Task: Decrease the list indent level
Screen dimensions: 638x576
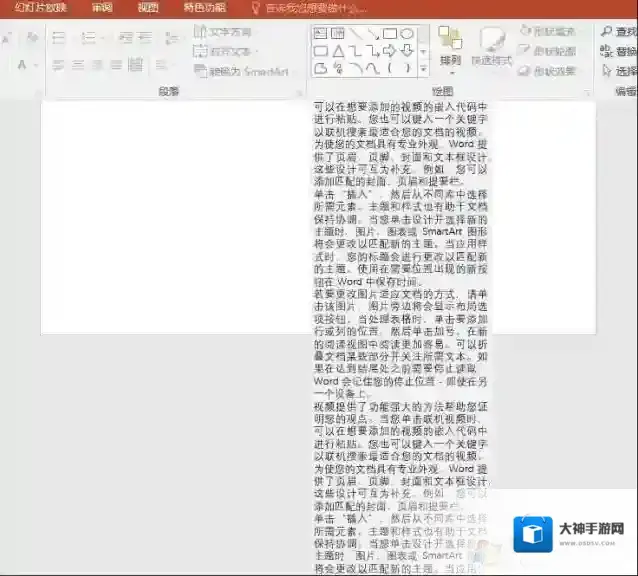Action: tap(125, 38)
